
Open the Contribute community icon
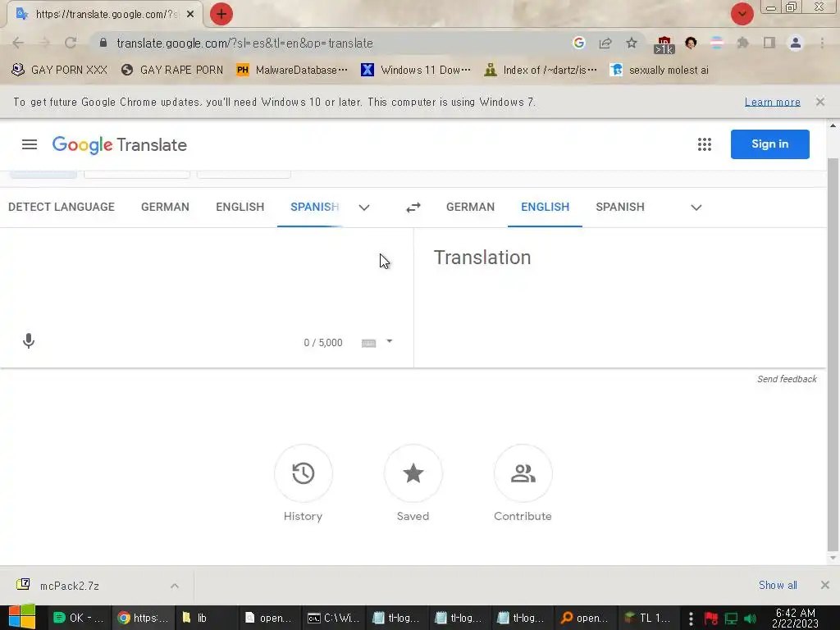pos(523,473)
